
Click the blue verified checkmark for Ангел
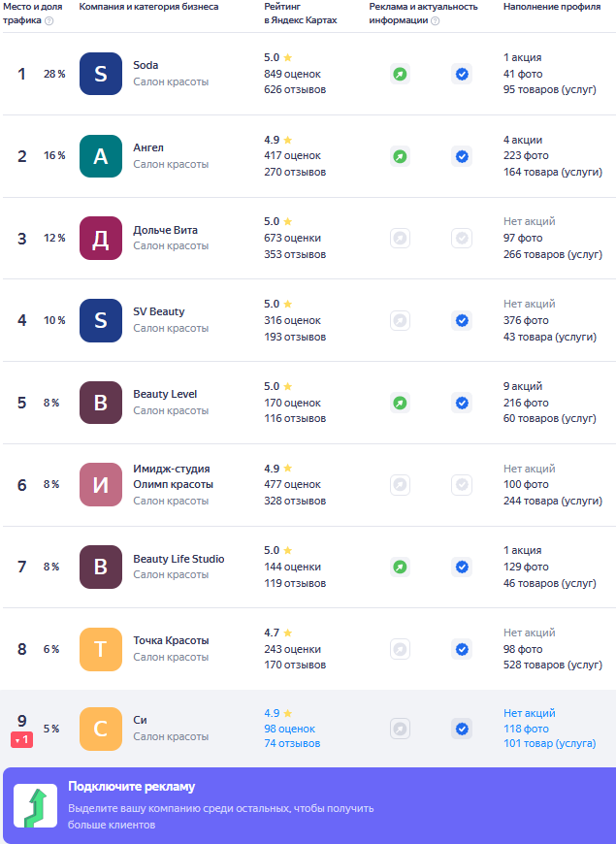[x=462, y=156]
